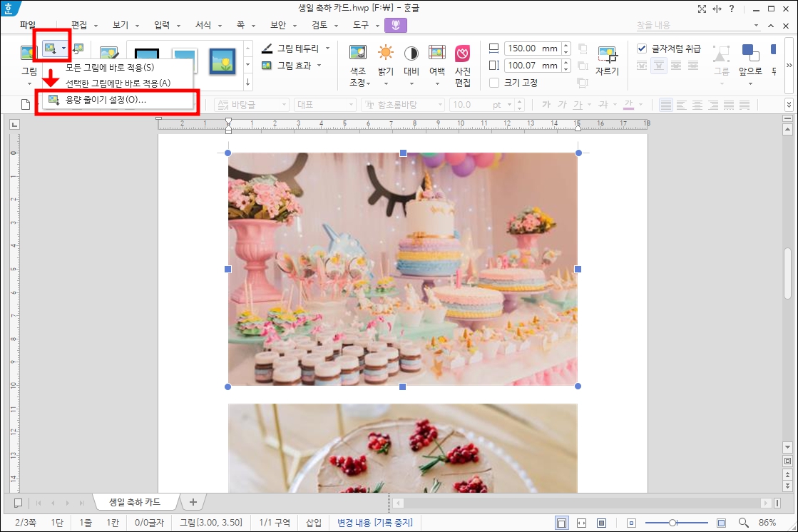798x532 pixels.
Task: Open the 입력 menu
Action: pos(162,25)
